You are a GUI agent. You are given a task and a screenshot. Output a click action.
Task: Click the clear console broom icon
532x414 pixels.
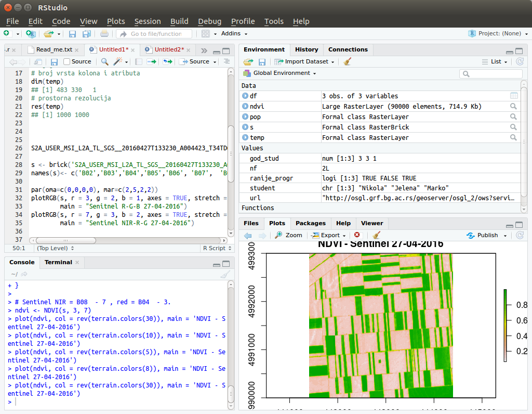coord(224,274)
